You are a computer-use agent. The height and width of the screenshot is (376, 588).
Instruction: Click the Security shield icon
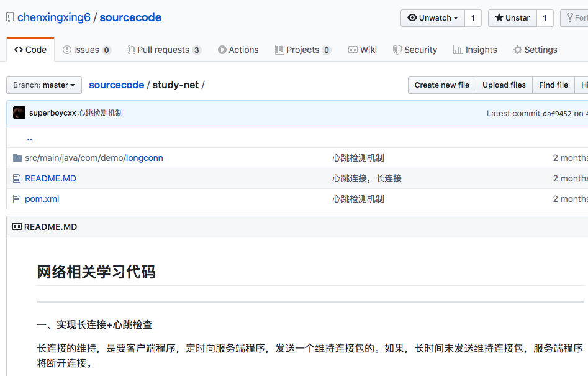(397, 50)
